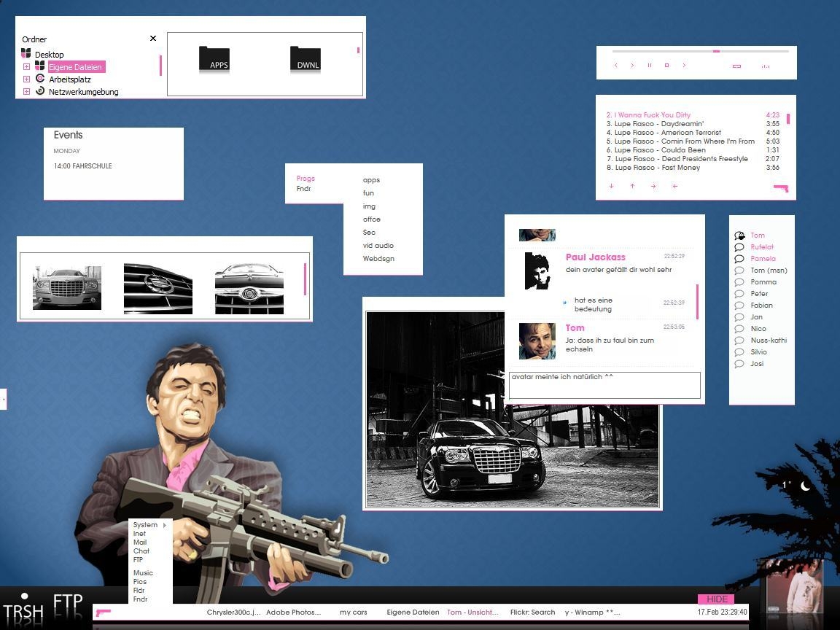
Task: Expand the Eigene Dateien tree node
Action: 26,67
